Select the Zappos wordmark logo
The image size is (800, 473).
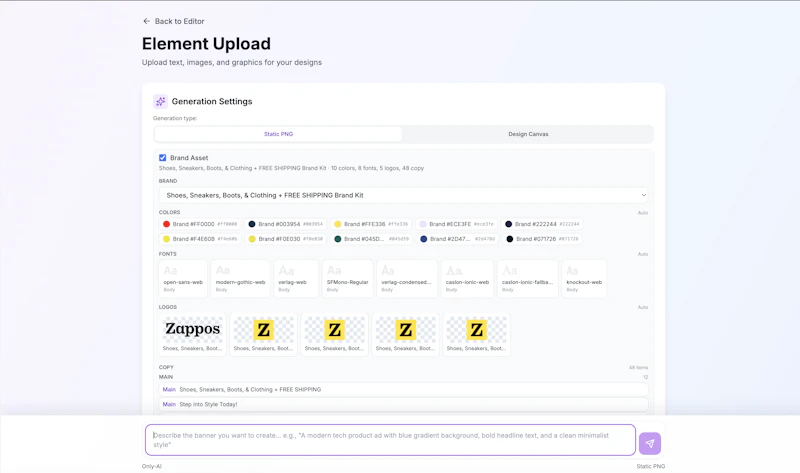coord(192,334)
